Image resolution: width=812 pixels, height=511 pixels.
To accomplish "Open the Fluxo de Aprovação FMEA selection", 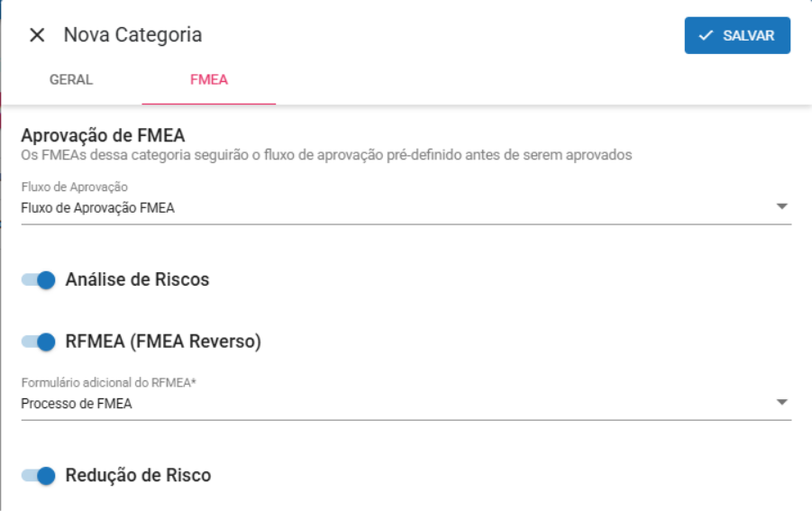I will click(97, 208).
